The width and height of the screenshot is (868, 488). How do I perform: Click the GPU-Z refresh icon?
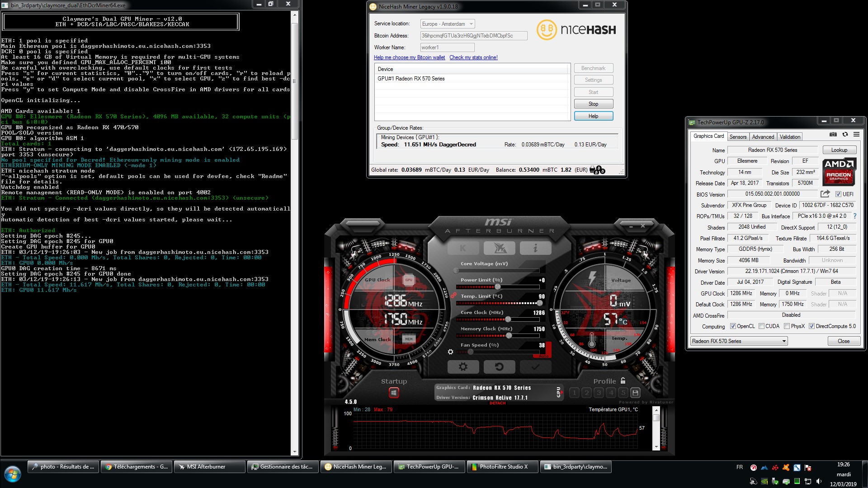point(845,134)
